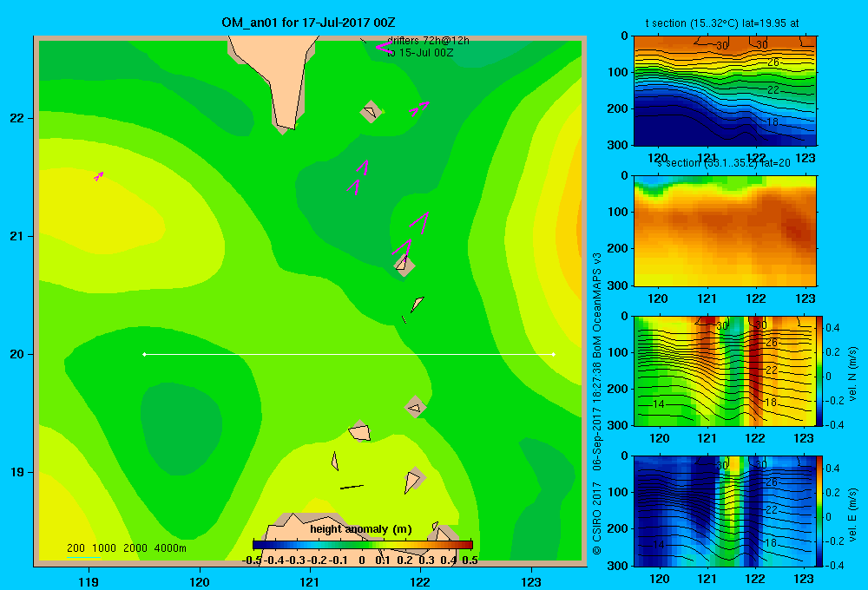Click the 14 contour label in the vel. N panel
868x590 pixels.
658,404
